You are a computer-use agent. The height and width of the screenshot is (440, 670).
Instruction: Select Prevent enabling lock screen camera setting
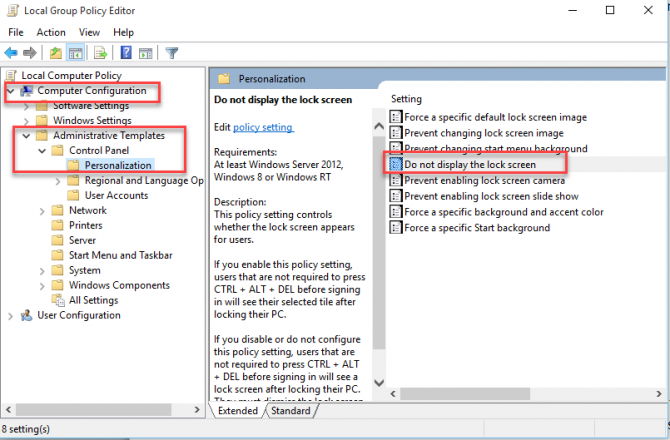[x=485, y=180]
